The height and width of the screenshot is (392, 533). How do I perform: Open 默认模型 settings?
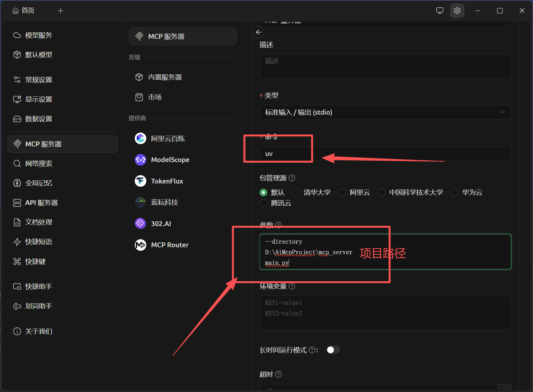[63, 55]
